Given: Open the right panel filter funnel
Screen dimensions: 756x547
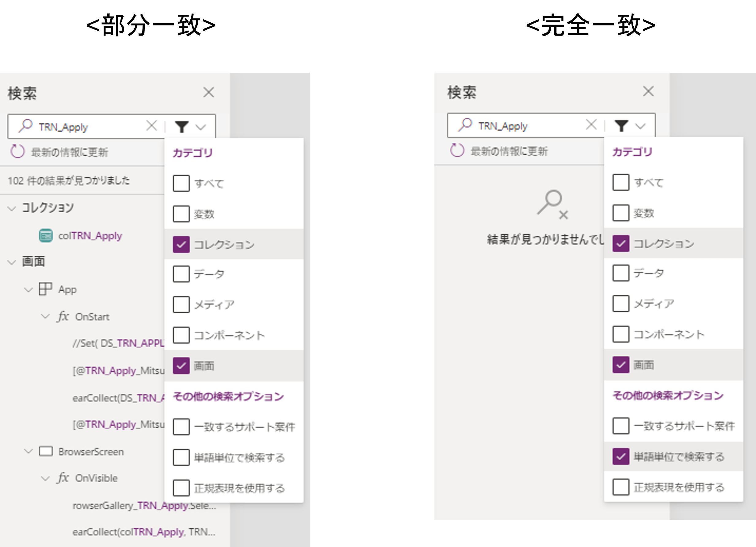Looking at the screenshot, I should [x=622, y=126].
